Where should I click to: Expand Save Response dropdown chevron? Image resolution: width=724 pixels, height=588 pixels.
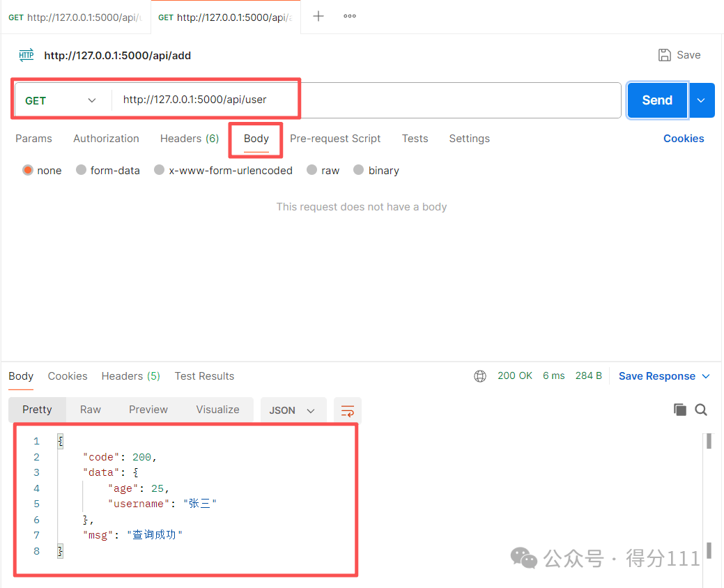705,376
